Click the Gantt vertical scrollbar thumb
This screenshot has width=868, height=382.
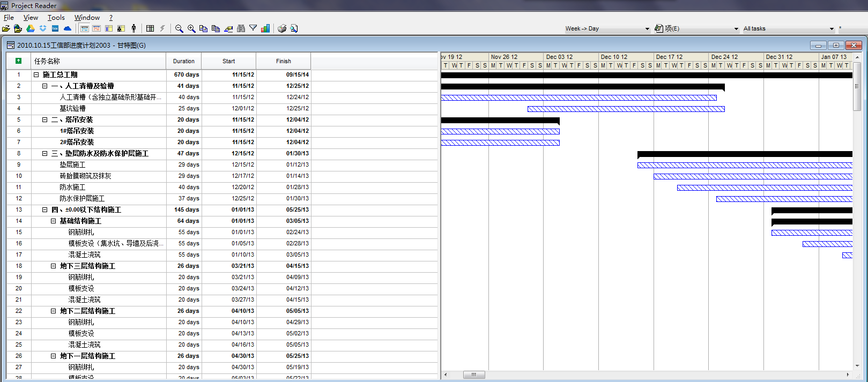pos(857,86)
